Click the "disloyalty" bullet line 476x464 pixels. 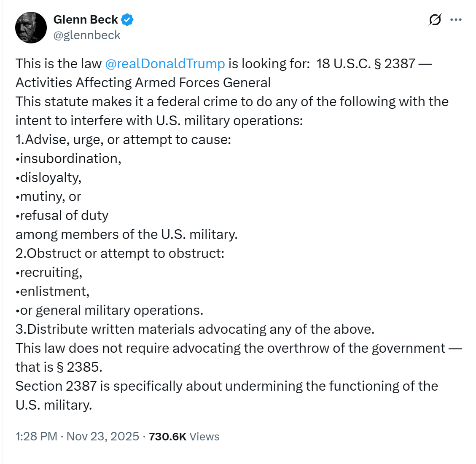(50, 177)
